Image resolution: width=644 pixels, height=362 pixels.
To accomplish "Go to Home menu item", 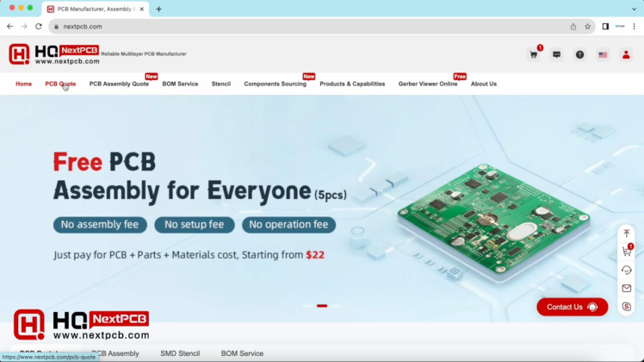I will tap(24, 84).
